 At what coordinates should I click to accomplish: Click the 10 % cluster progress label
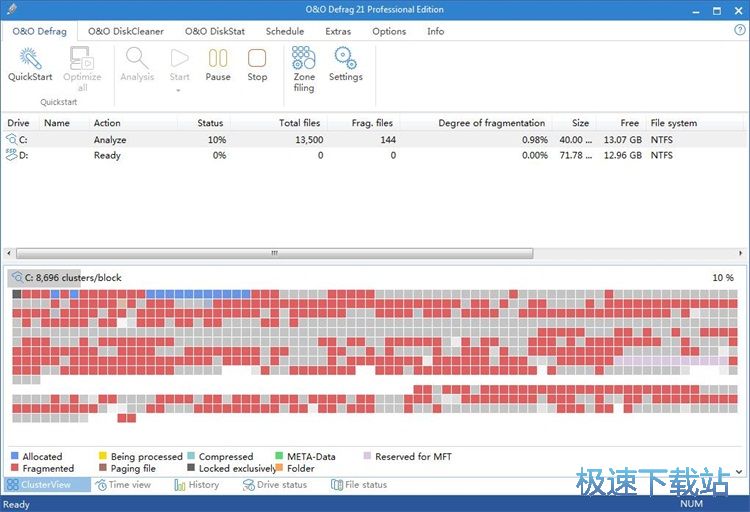coord(723,278)
